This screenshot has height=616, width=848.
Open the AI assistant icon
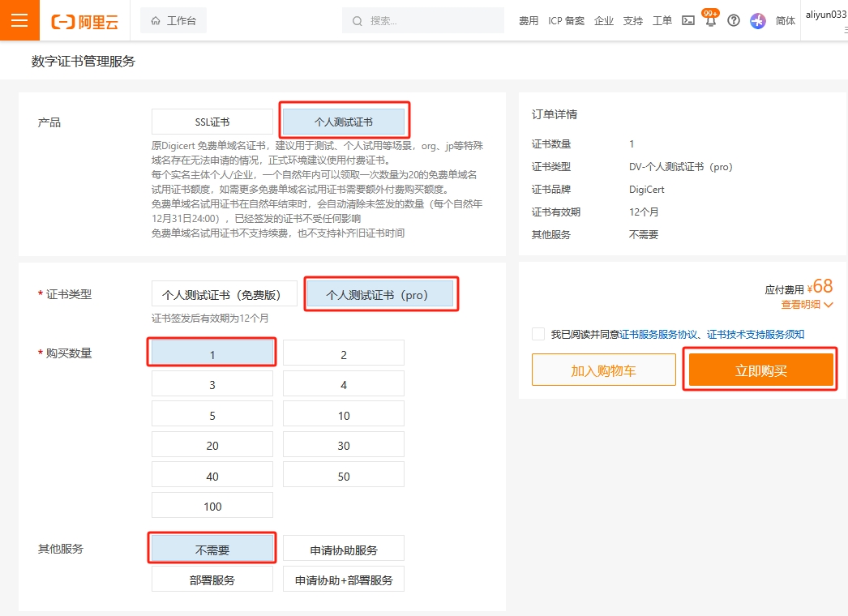click(758, 21)
